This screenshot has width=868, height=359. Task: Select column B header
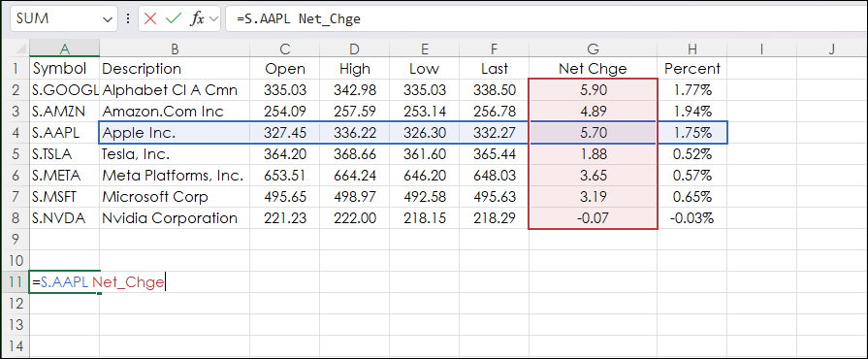pos(175,49)
